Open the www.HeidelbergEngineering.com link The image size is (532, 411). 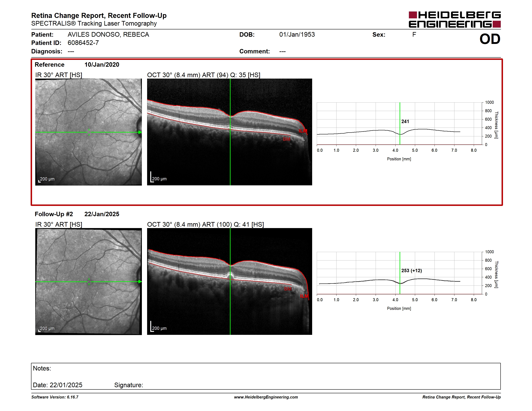(x=266, y=397)
